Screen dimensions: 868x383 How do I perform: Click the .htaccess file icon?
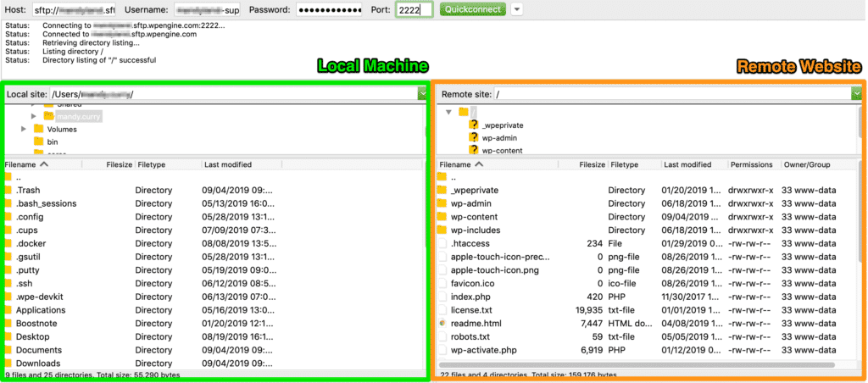point(442,243)
